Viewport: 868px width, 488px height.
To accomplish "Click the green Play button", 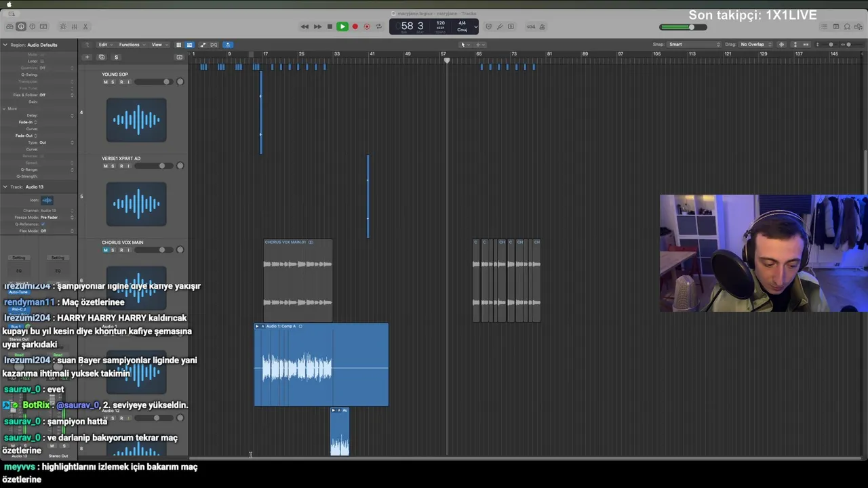I will pos(342,26).
